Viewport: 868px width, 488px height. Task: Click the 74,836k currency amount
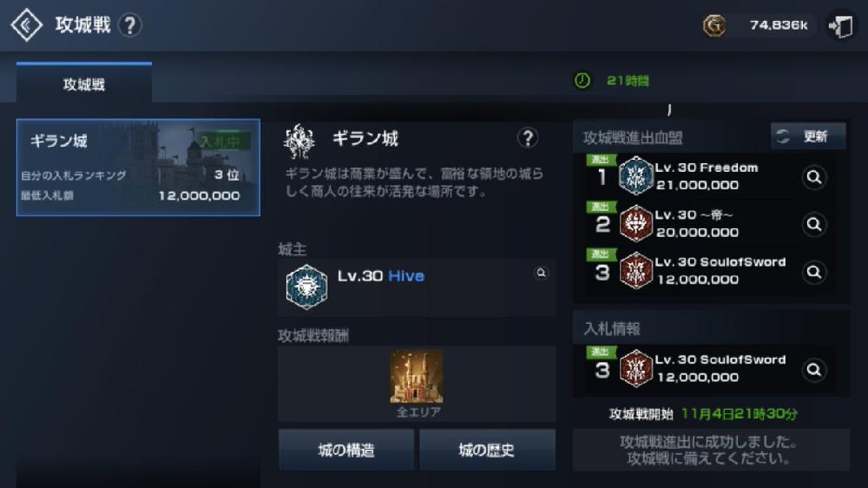pos(779,25)
